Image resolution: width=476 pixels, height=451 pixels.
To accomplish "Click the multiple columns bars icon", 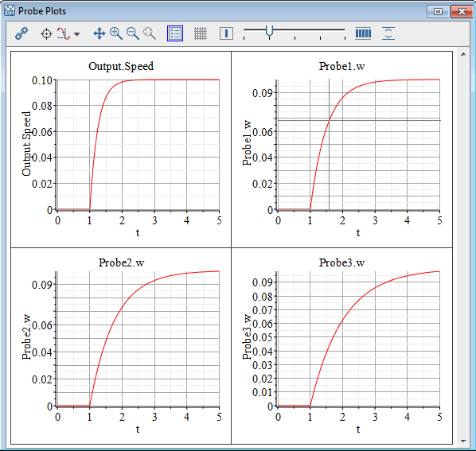I will click(x=363, y=33).
